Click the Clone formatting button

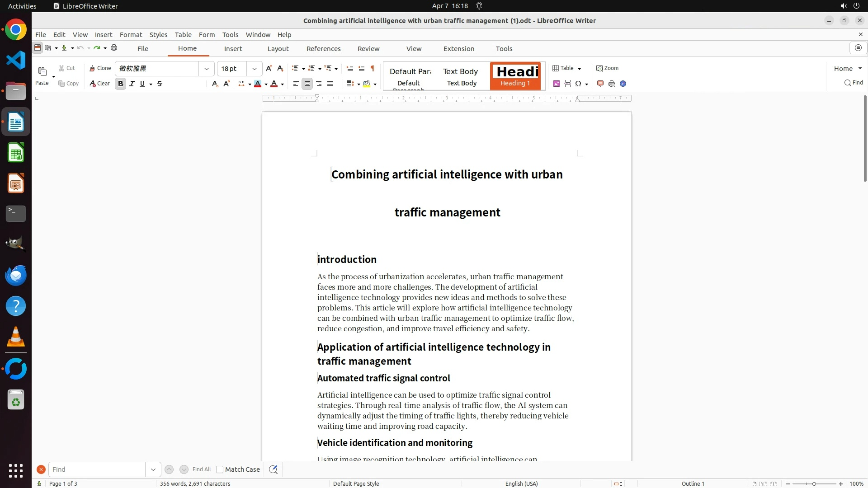[x=100, y=68]
